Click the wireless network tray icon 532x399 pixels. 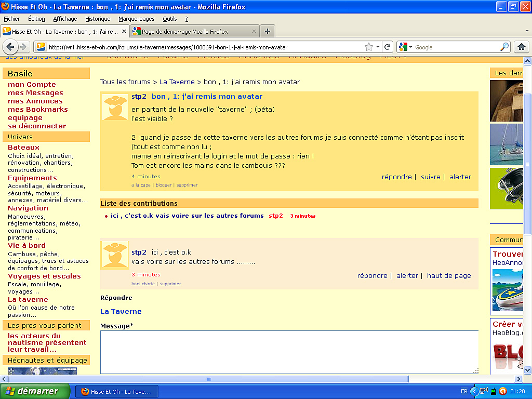pos(483,391)
